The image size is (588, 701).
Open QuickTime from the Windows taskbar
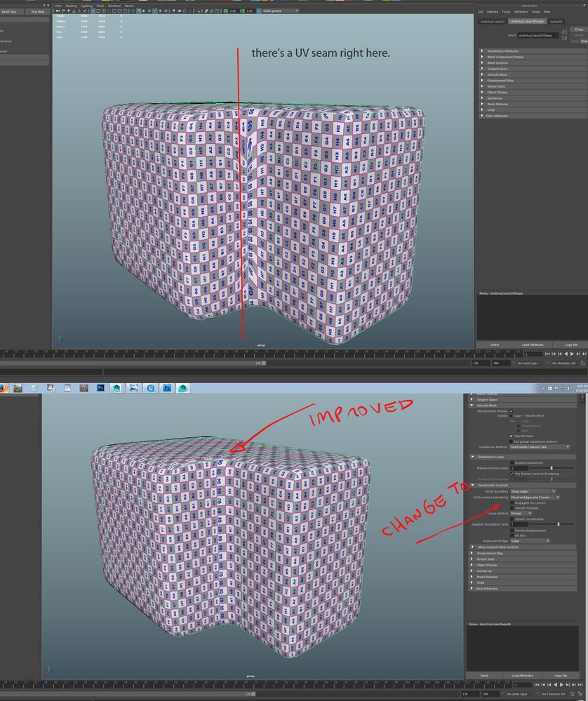tap(151, 387)
